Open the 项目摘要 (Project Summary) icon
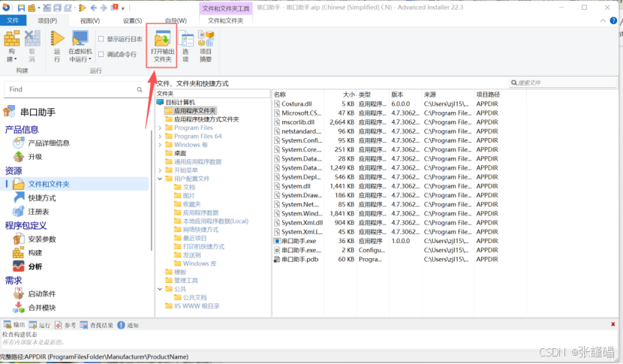Screen dimensions: 623x364 (206, 47)
